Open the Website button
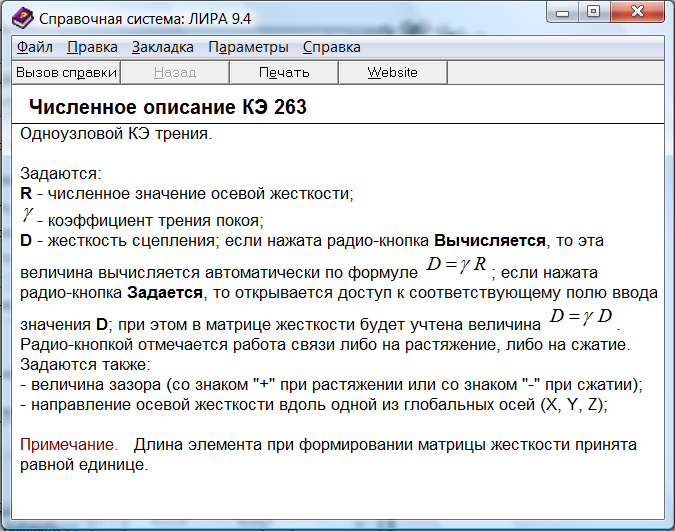The width and height of the screenshot is (675, 531). [x=392, y=72]
